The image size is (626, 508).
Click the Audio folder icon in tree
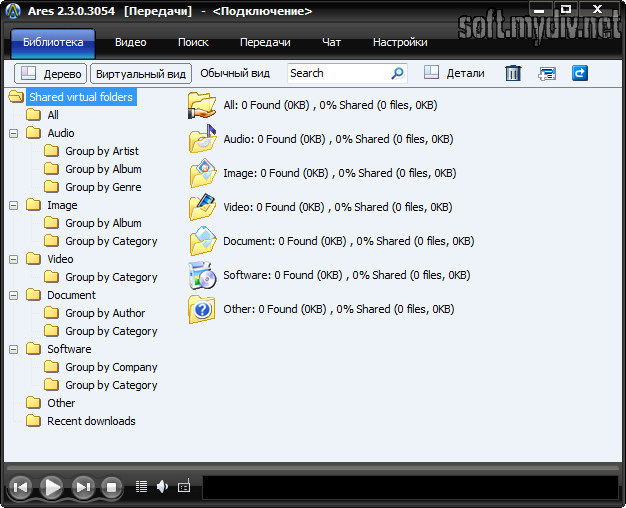(x=34, y=133)
